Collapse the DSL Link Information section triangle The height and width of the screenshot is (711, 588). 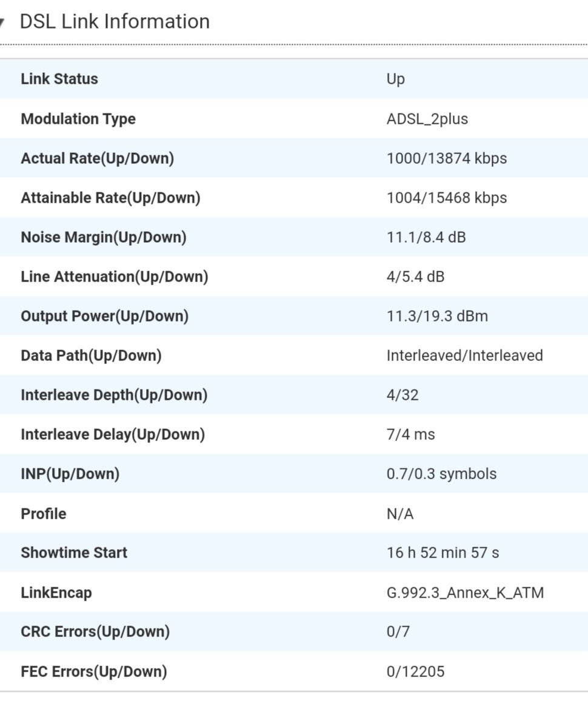(2, 22)
